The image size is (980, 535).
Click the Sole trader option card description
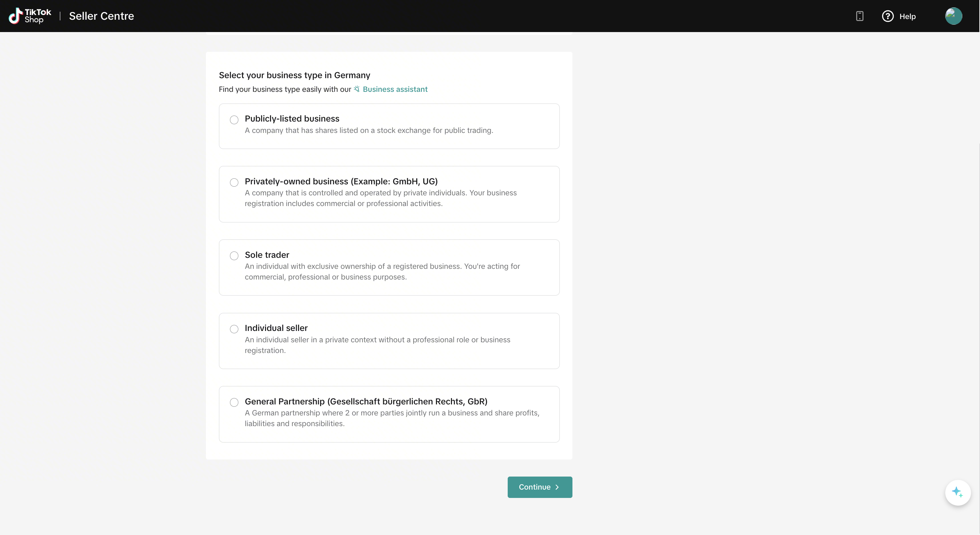tap(382, 272)
